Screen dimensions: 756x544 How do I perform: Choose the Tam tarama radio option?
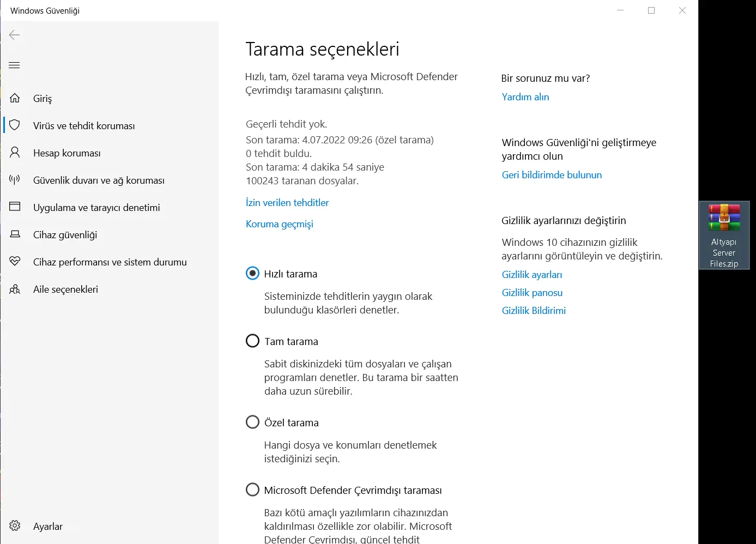pyautogui.click(x=252, y=341)
